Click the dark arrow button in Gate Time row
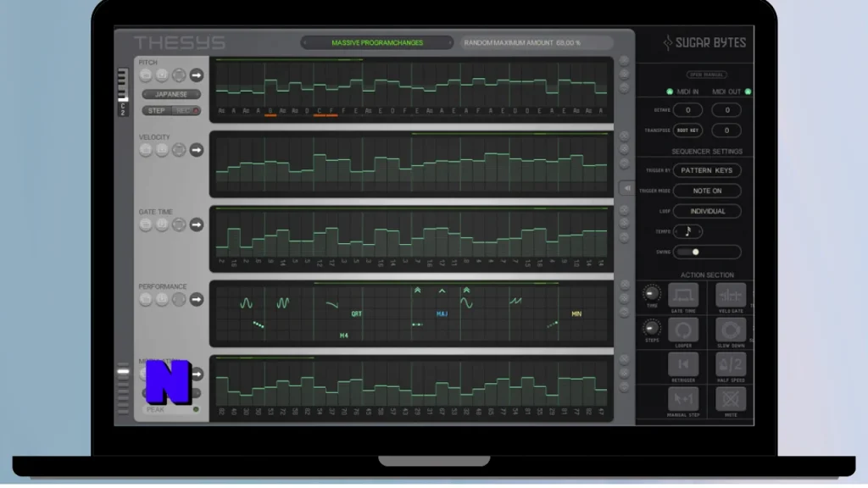Image resolution: width=868 pixels, height=488 pixels. pos(197,225)
